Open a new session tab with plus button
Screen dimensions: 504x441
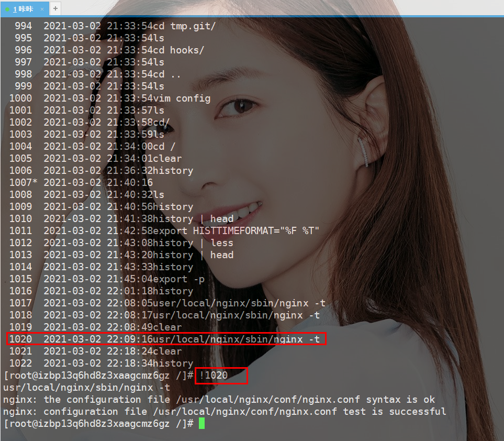pyautogui.click(x=55, y=8)
